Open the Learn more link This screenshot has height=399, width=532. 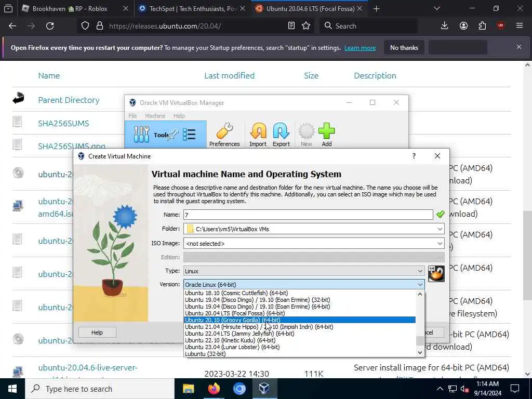pyautogui.click(x=360, y=48)
